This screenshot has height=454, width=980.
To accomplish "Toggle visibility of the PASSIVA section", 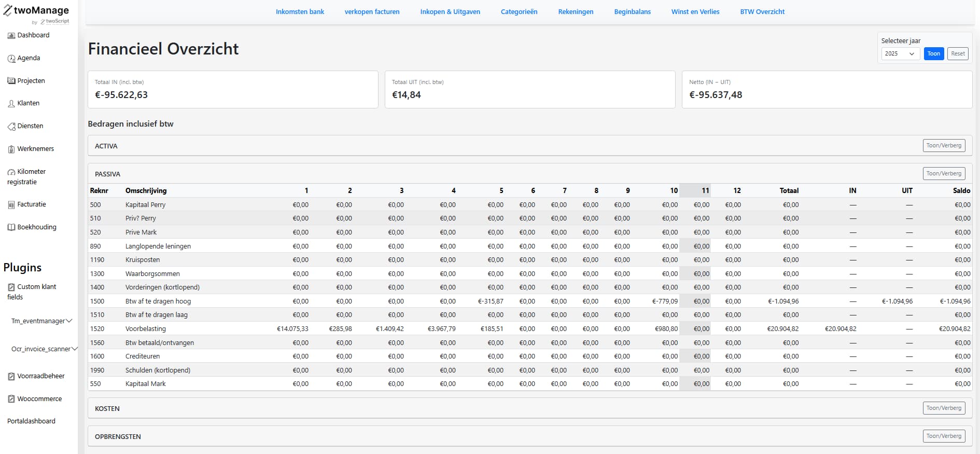I will point(944,174).
